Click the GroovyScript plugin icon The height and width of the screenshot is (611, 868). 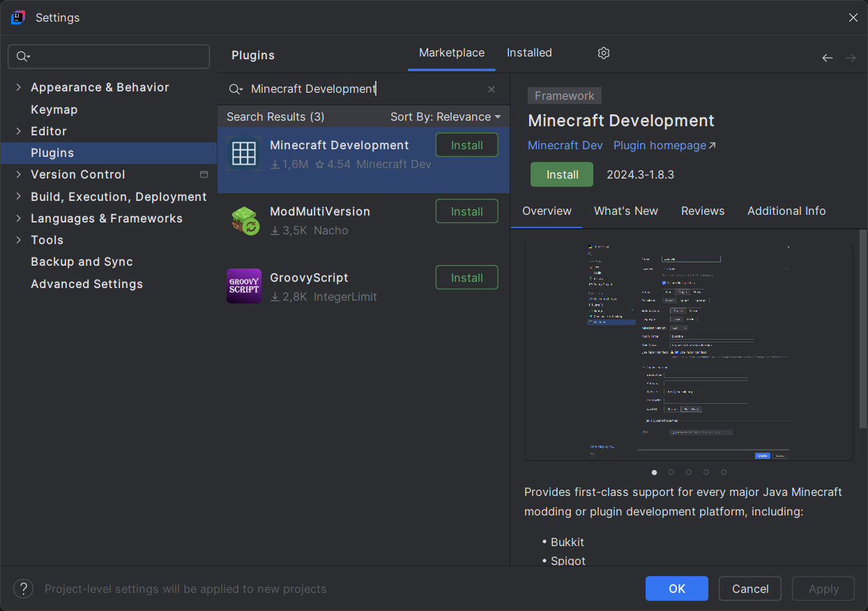pyautogui.click(x=244, y=286)
